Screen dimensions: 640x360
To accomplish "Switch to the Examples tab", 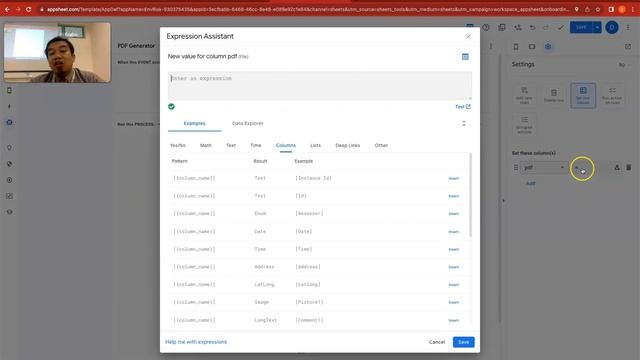I will coord(194,123).
